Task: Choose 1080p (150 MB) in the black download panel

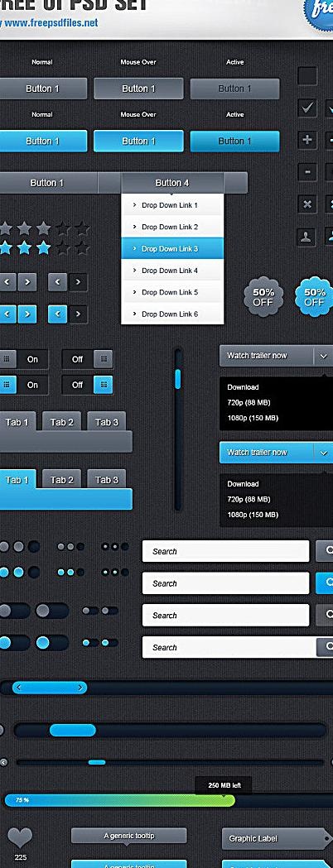Action: (253, 418)
